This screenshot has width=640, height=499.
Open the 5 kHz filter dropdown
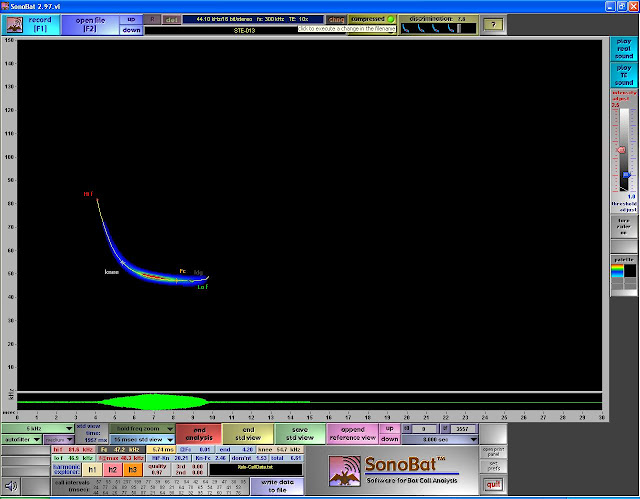[x=38, y=428]
